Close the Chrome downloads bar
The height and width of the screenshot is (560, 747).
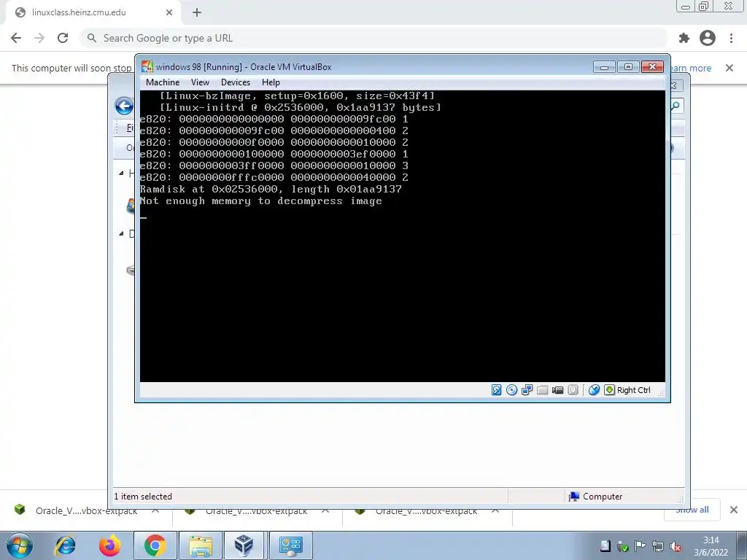click(x=734, y=510)
